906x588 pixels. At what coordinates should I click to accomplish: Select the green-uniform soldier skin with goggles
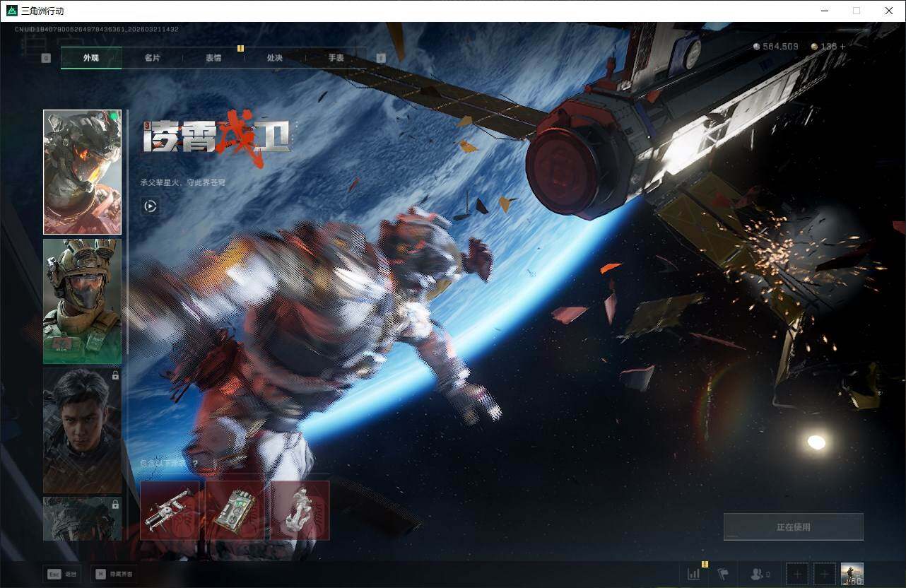[x=82, y=302]
